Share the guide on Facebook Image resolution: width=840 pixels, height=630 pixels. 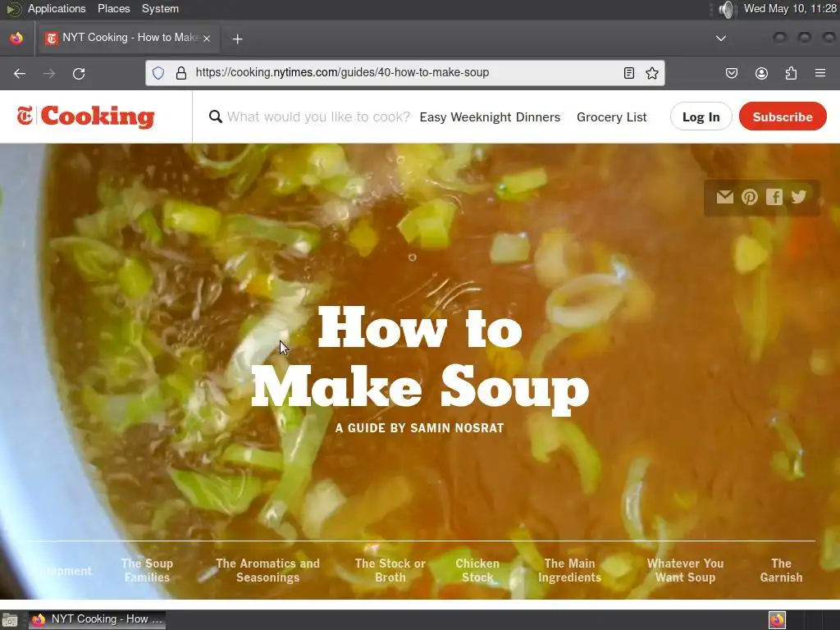774,197
